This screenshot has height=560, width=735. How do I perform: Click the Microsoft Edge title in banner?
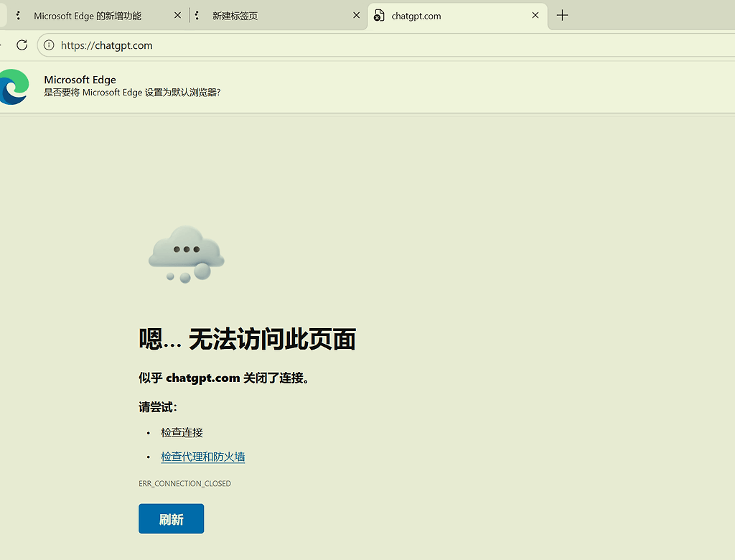point(80,80)
